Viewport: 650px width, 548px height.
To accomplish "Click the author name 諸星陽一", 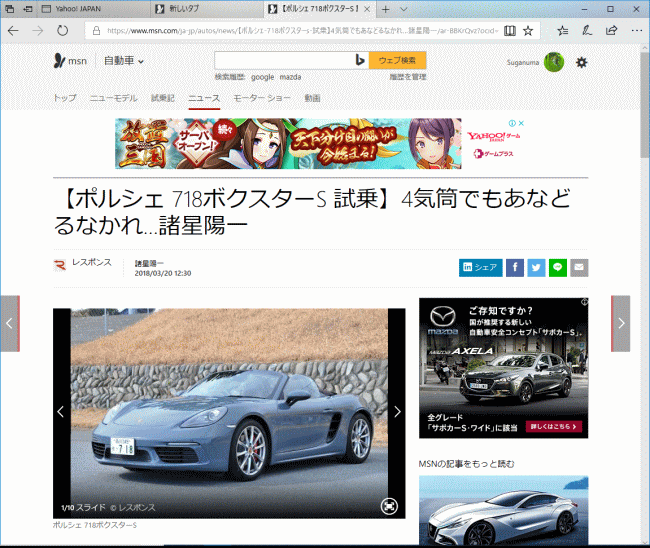I will coord(149,263).
